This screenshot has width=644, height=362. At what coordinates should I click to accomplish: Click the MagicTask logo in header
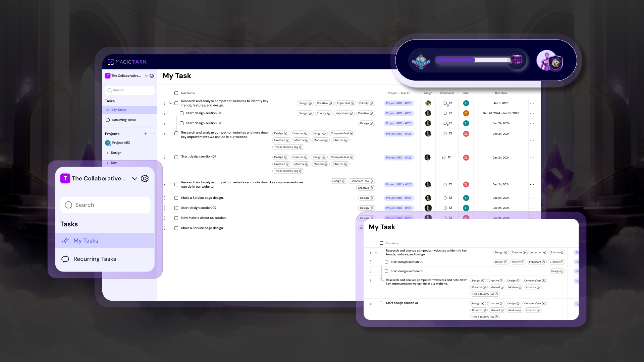(x=127, y=62)
